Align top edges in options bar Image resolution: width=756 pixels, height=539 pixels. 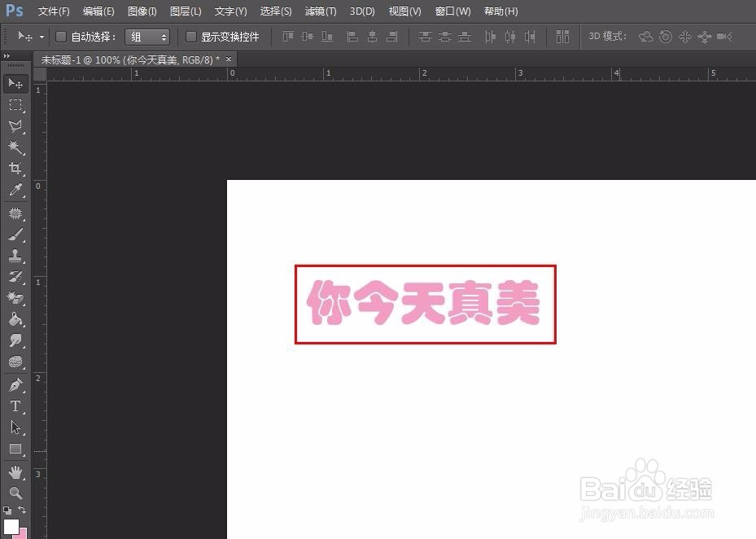288,37
